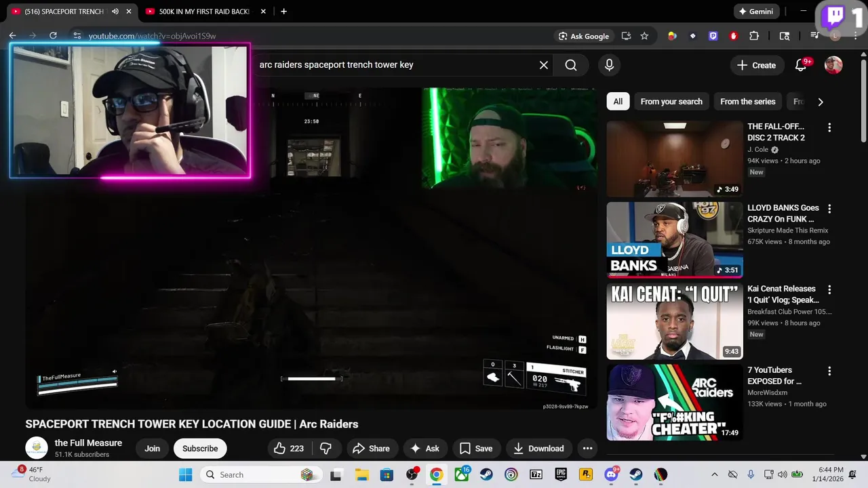Like the video showing 223 likes

(x=288, y=448)
